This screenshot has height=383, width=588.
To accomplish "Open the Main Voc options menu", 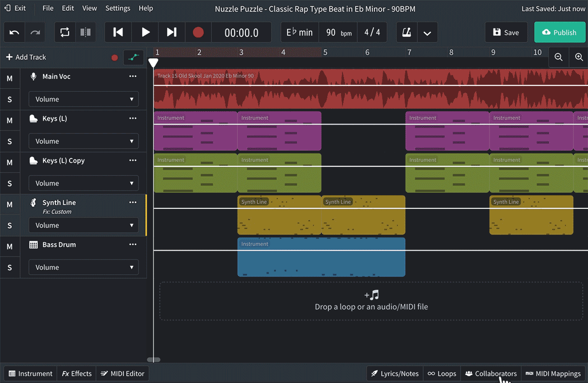I will (133, 77).
